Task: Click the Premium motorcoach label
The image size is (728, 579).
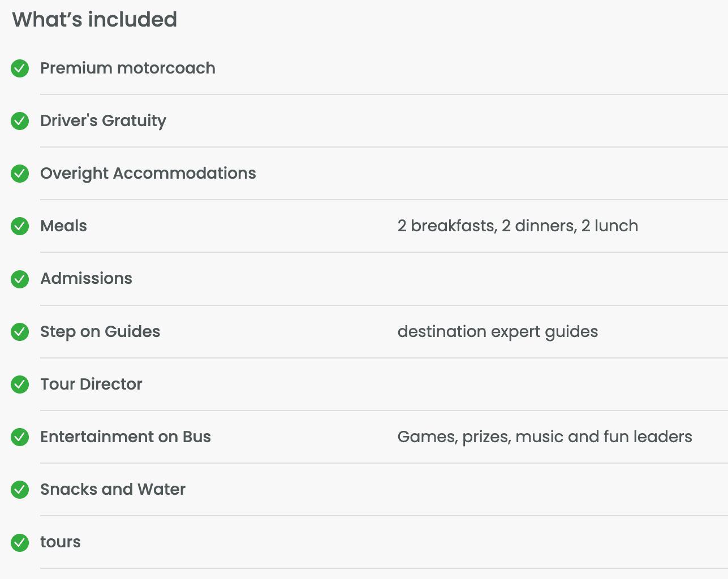Action: click(x=128, y=68)
